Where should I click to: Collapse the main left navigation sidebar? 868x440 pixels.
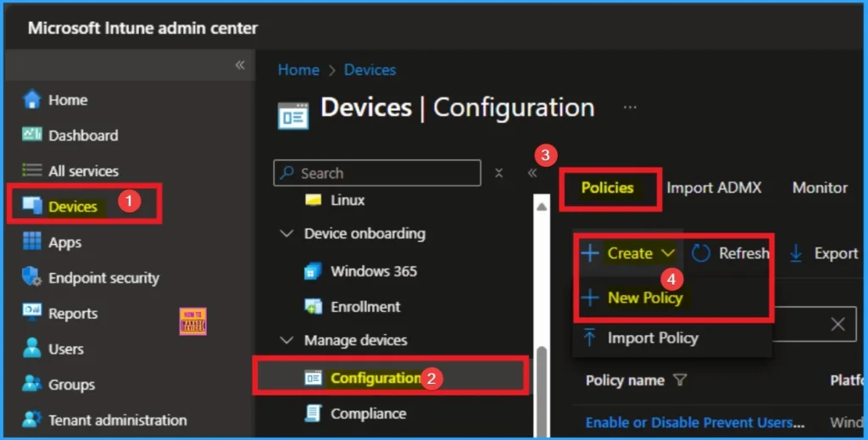pyautogui.click(x=240, y=65)
